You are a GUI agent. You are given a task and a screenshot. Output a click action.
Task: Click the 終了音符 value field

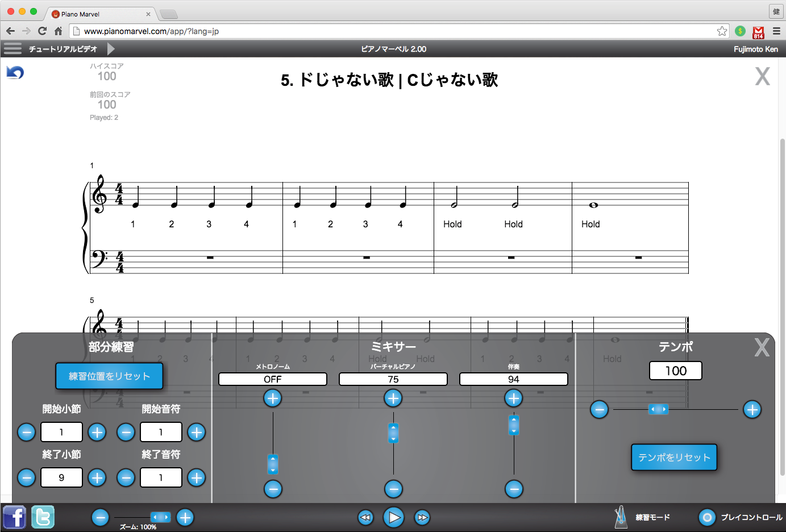(161, 477)
